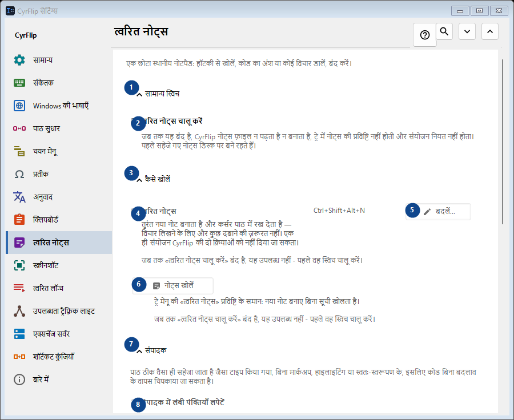Viewport: 514px width, 420px height.
Task: Click the CyrFlip app icon in title bar
Action: pyautogui.click(x=10, y=11)
